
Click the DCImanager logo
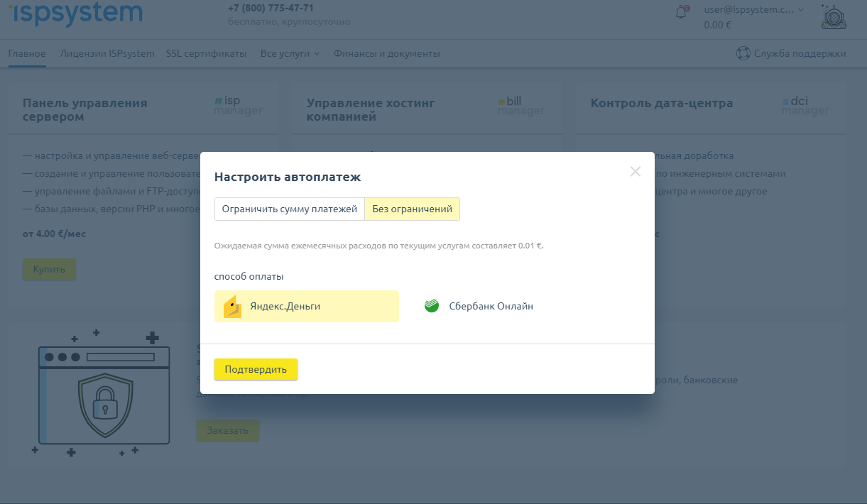805,106
